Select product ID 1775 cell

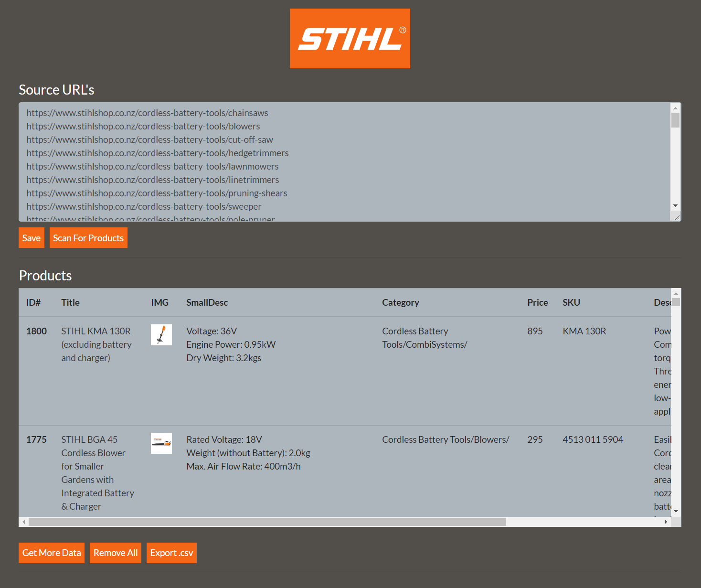click(36, 439)
